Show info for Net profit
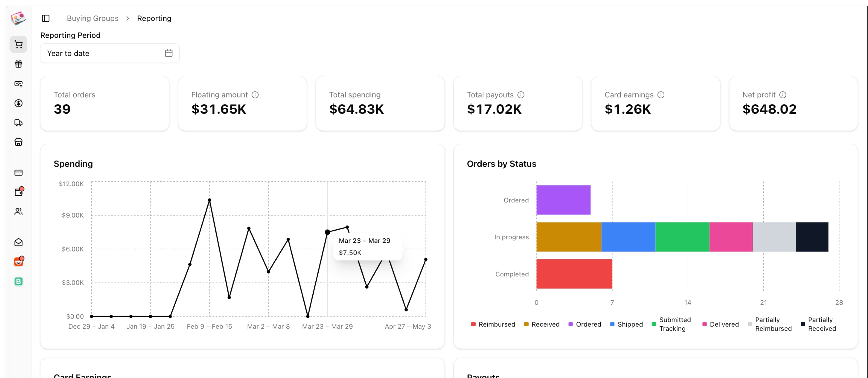 point(783,95)
